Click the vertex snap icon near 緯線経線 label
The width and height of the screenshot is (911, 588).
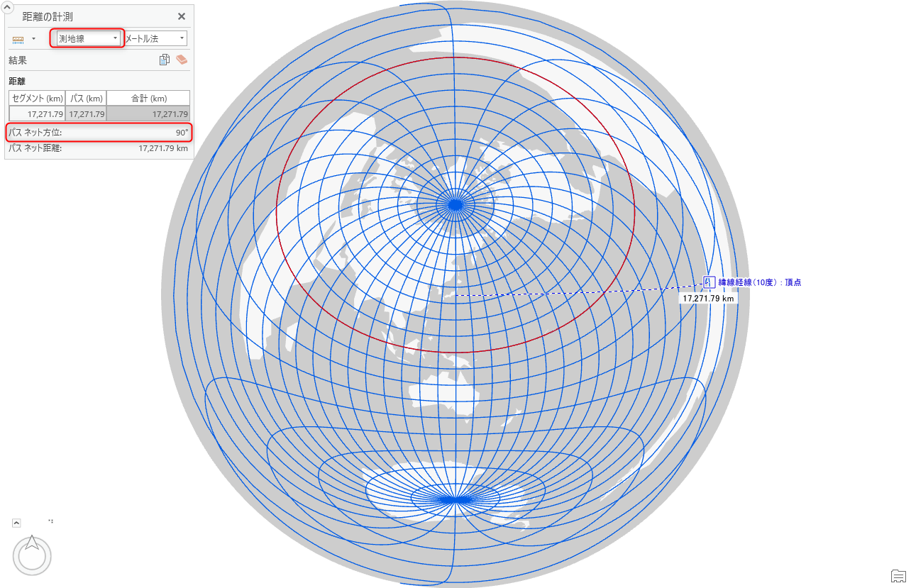pyautogui.click(x=708, y=282)
